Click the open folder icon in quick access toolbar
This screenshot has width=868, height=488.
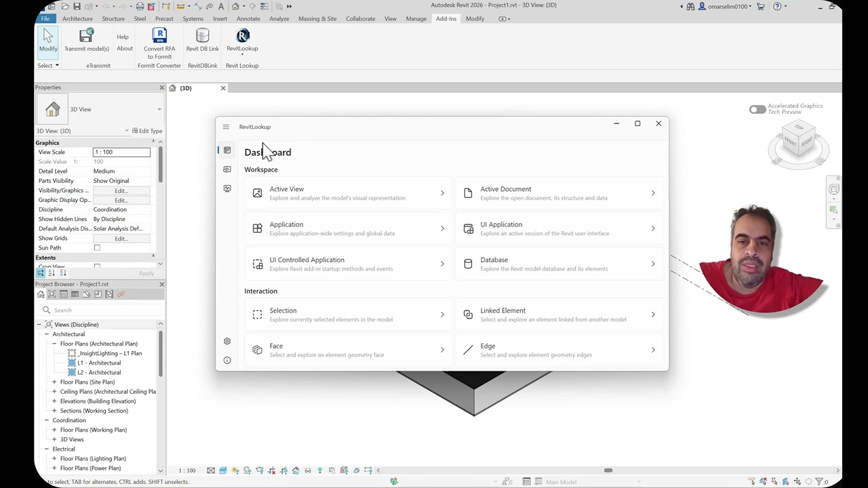point(65,6)
